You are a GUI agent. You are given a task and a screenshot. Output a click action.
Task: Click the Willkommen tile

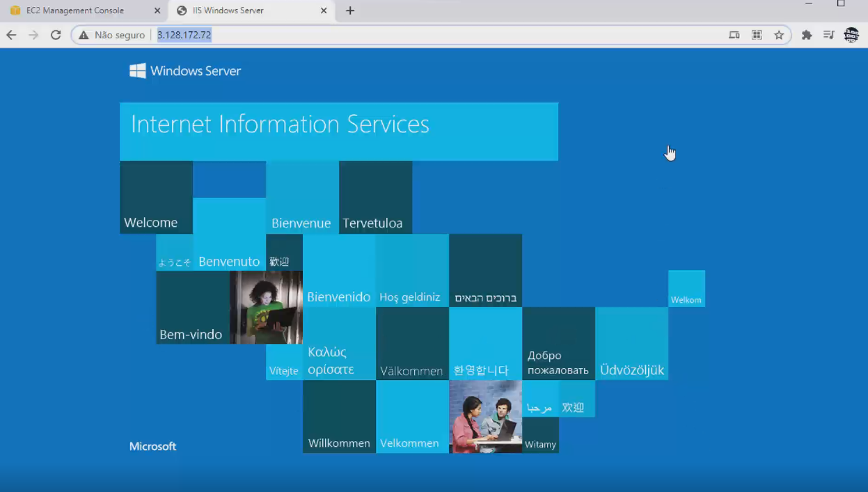click(x=339, y=417)
